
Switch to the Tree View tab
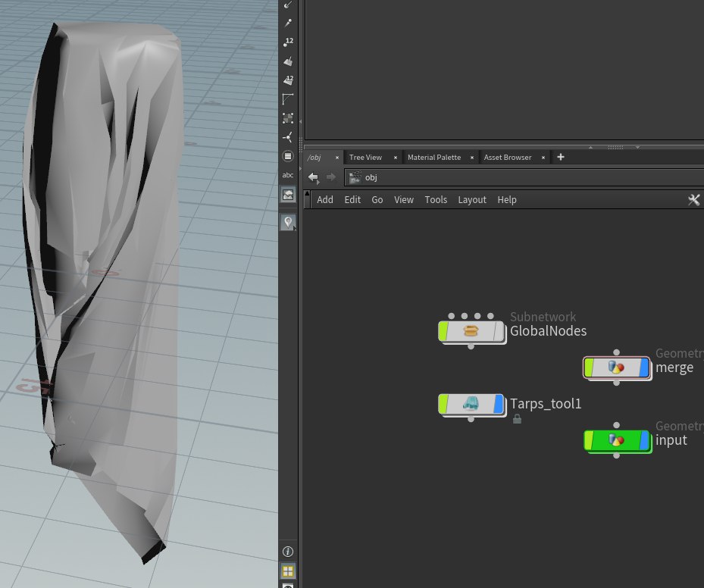pos(365,158)
